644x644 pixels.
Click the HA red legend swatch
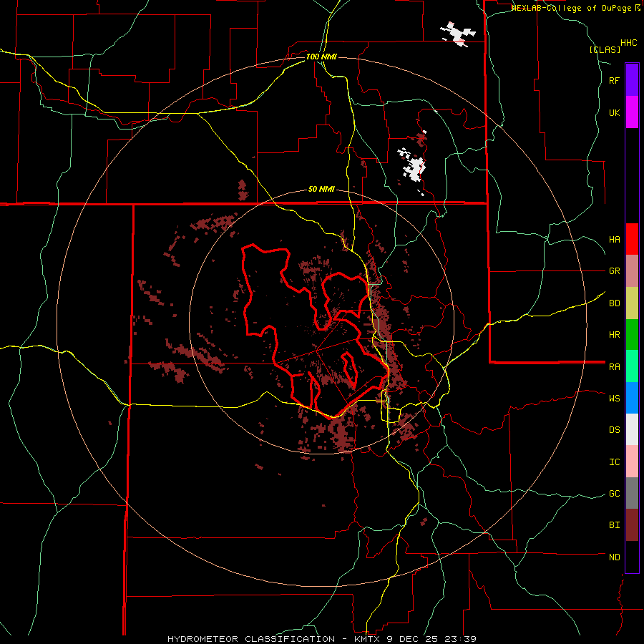632,239
